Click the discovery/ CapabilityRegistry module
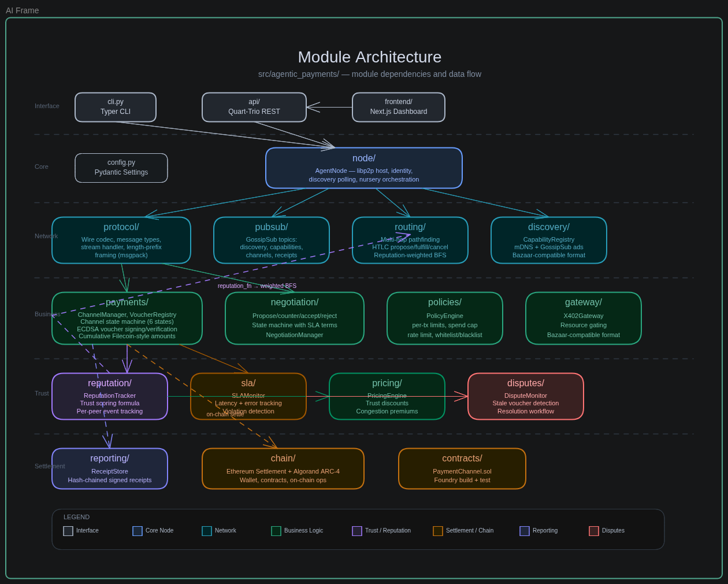This screenshot has width=728, height=584. tap(548, 240)
